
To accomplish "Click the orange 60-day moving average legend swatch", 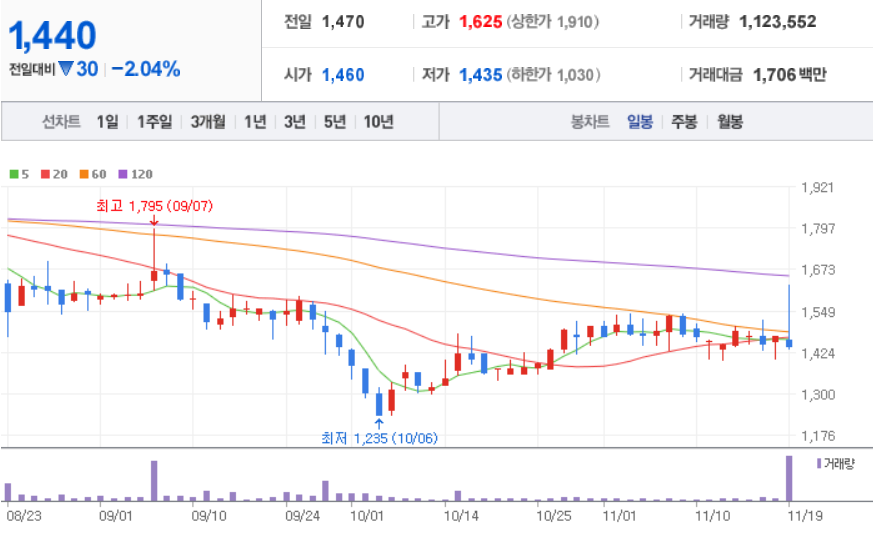I will (84, 174).
